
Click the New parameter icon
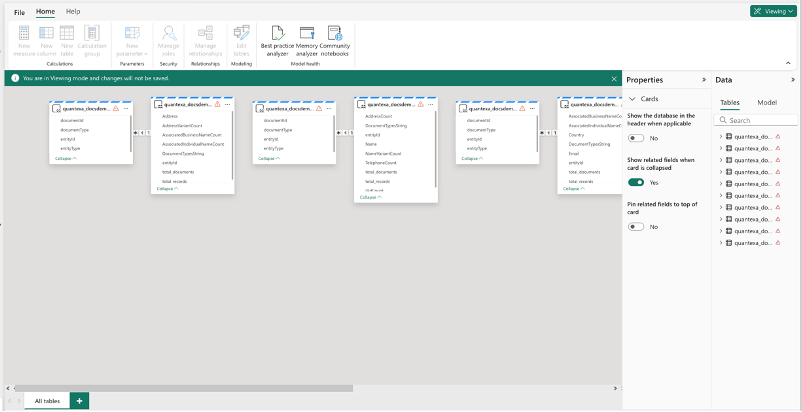(132, 34)
